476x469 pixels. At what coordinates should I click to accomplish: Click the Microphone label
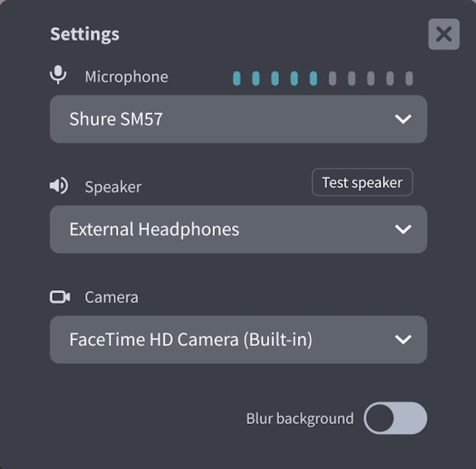point(126,76)
